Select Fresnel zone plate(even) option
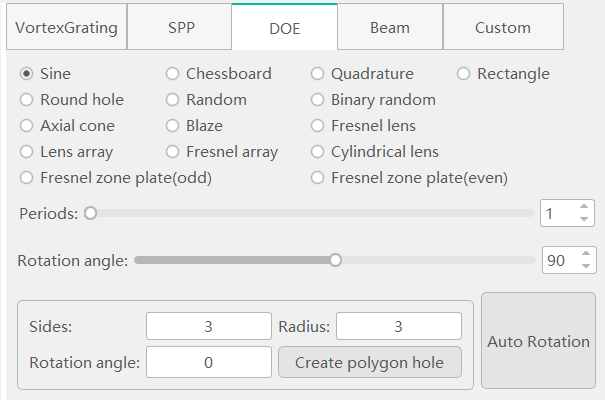Screen dimensions: 605x400 click(x=409, y=178)
